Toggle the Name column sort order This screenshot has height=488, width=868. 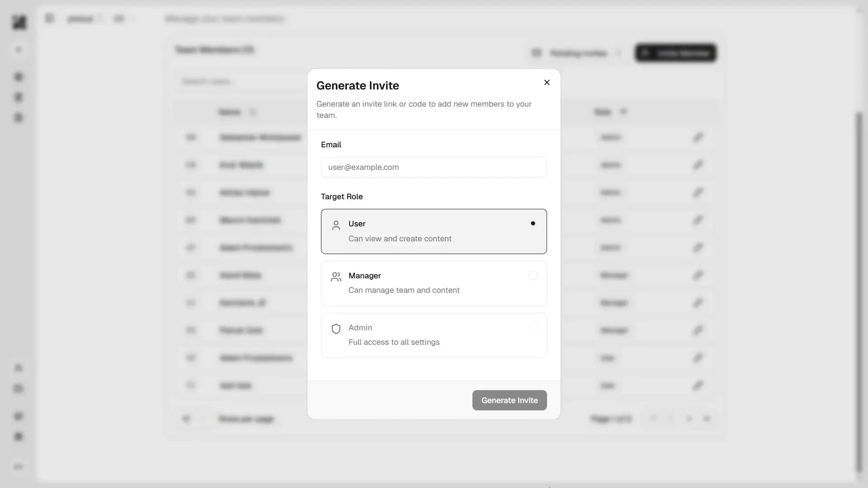(x=253, y=112)
